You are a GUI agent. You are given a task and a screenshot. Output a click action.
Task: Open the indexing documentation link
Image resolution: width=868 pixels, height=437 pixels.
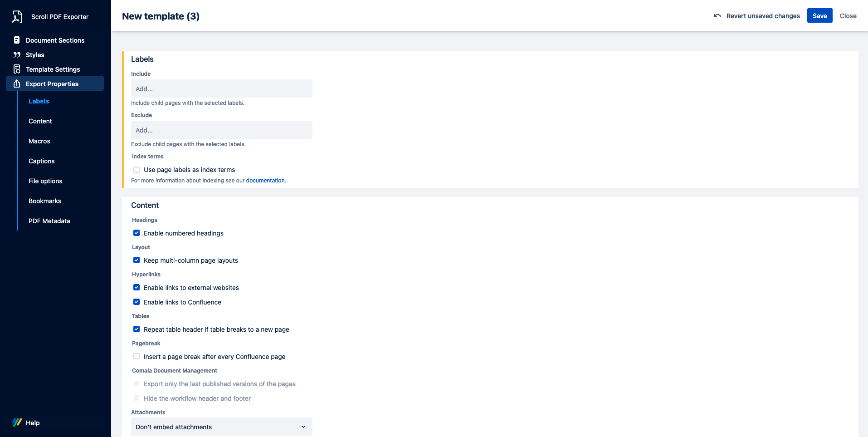point(265,181)
